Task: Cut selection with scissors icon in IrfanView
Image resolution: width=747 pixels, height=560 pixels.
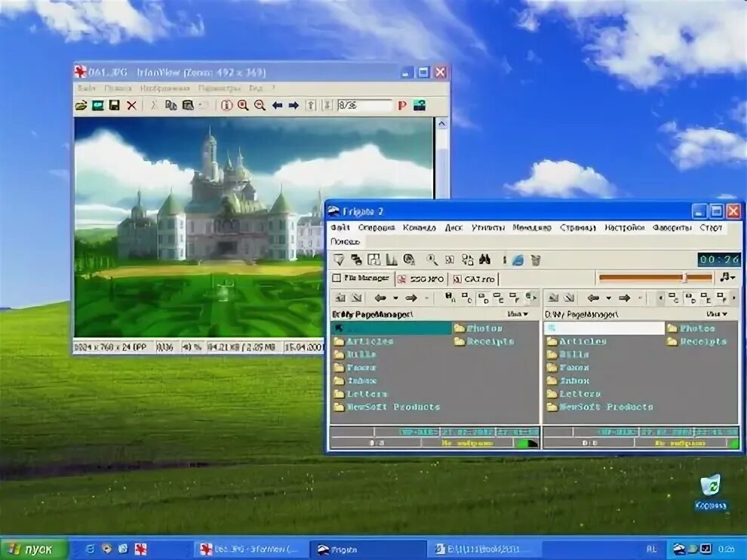Action: coord(153,106)
